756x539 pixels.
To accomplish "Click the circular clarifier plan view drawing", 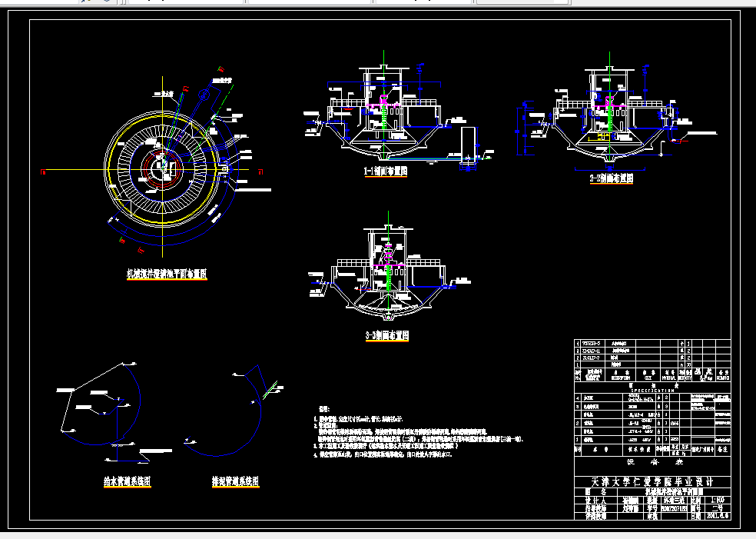I will click(x=162, y=169).
